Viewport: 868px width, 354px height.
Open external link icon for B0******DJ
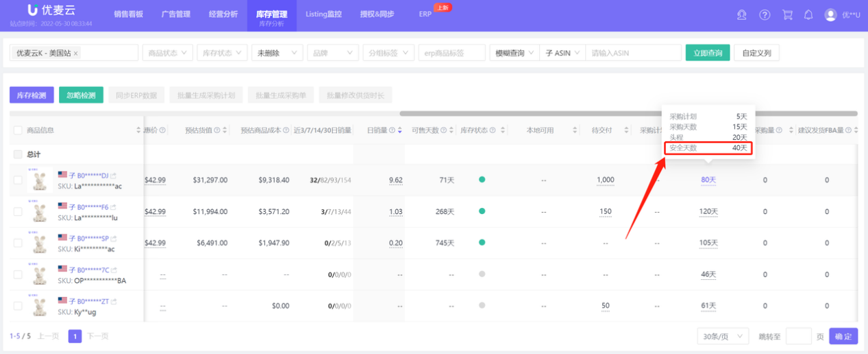pyautogui.click(x=114, y=175)
